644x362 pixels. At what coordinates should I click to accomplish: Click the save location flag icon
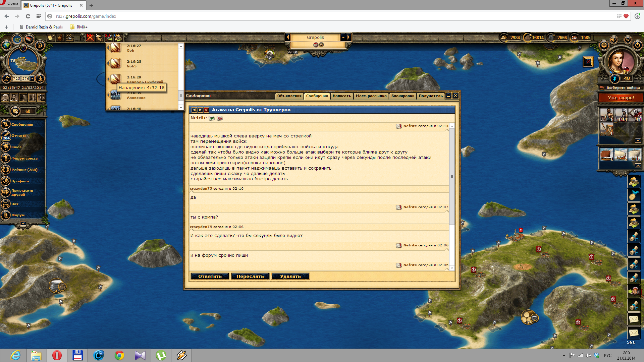point(6,78)
